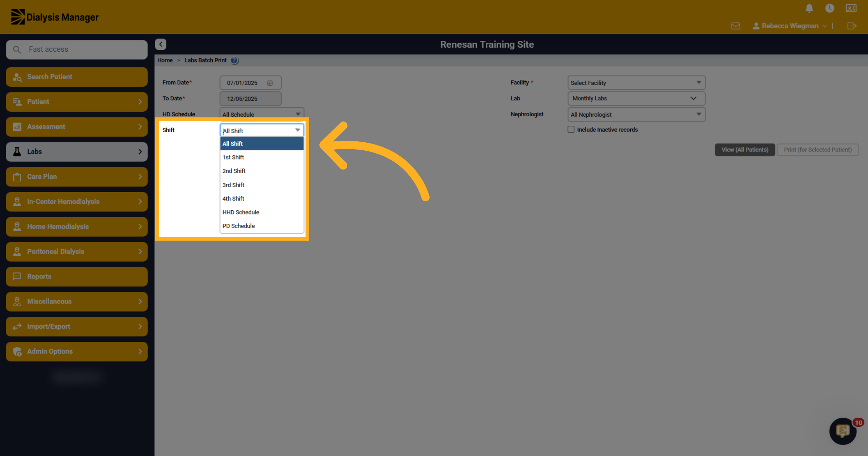Click the Import/Export arrows icon

tap(17, 327)
